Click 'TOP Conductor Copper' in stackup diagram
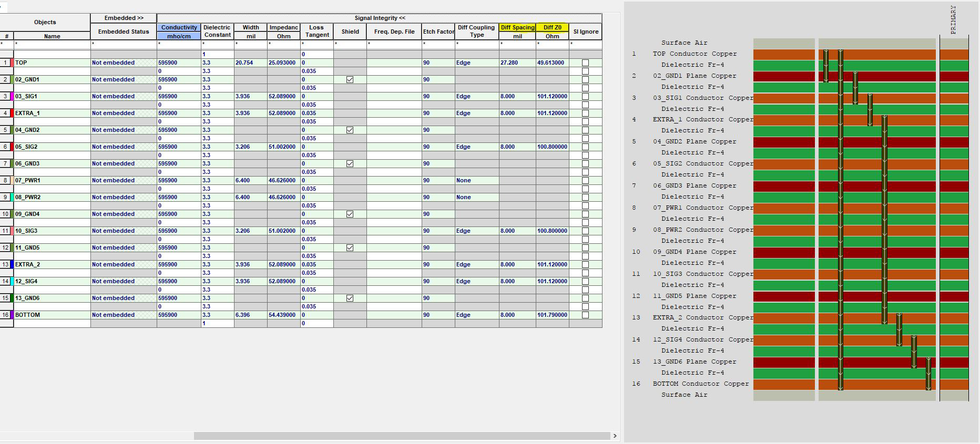Screen dimensions: 980x444 tap(695, 54)
